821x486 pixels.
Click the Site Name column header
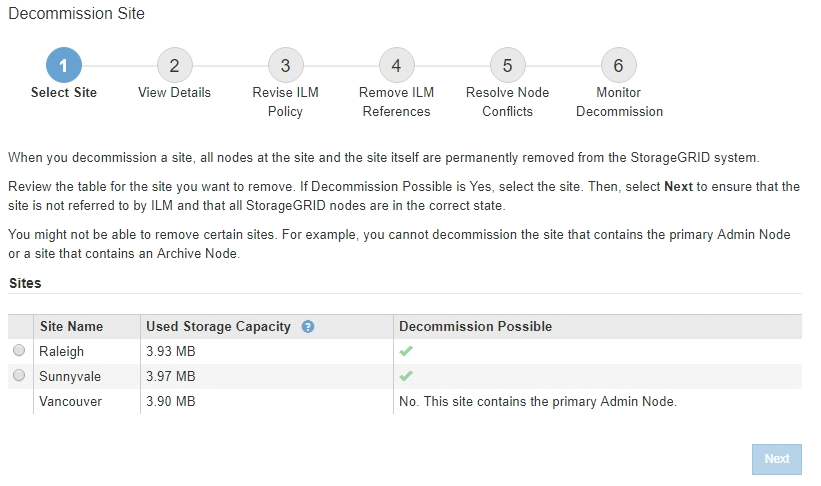tap(71, 327)
